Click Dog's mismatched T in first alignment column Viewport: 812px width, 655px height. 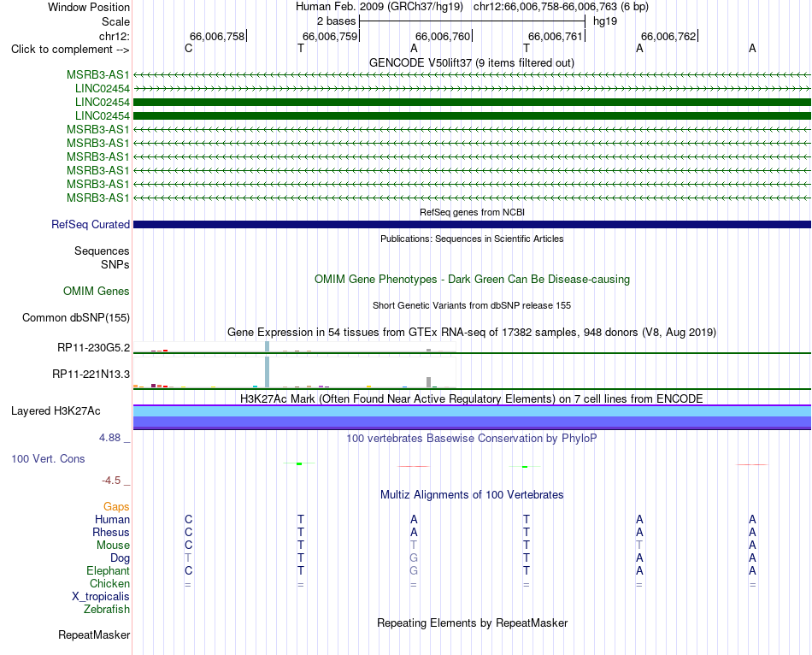(188, 558)
